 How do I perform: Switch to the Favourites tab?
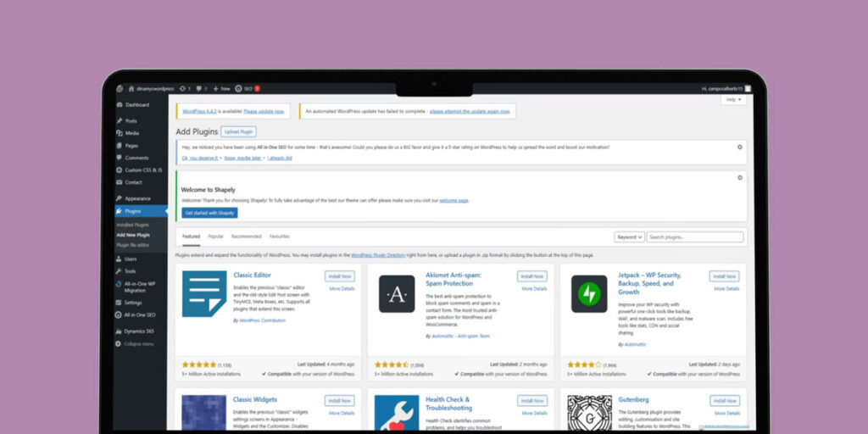(280, 236)
